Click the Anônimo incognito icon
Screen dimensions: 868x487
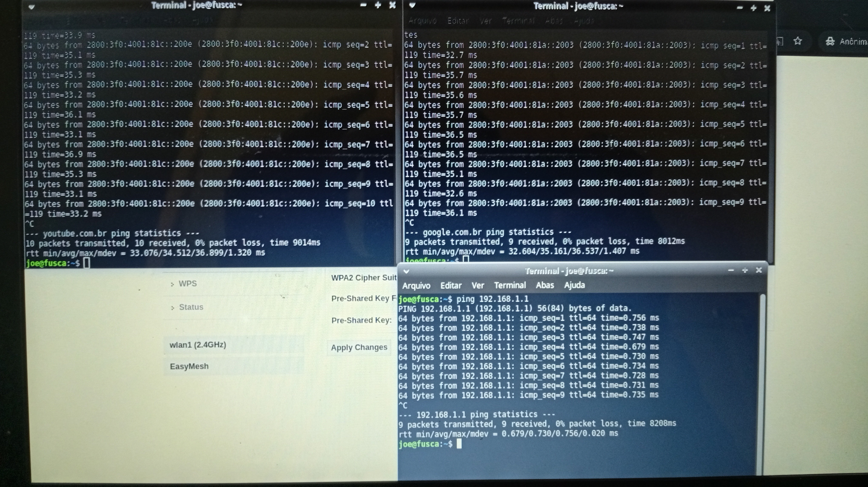point(830,42)
